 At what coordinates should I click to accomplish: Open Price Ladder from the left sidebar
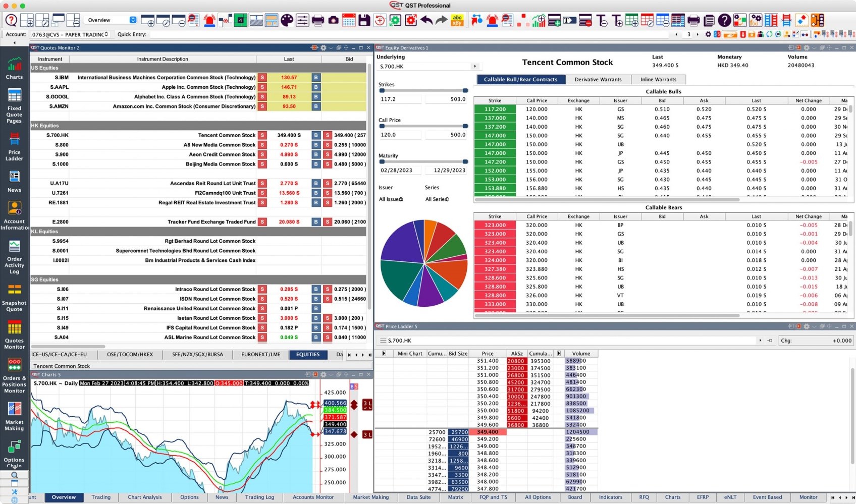(14, 147)
